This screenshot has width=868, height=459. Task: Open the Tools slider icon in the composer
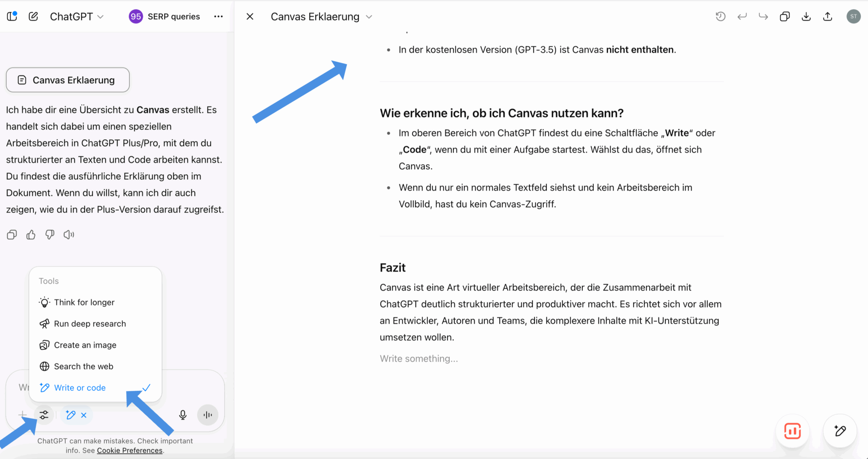pos(44,415)
